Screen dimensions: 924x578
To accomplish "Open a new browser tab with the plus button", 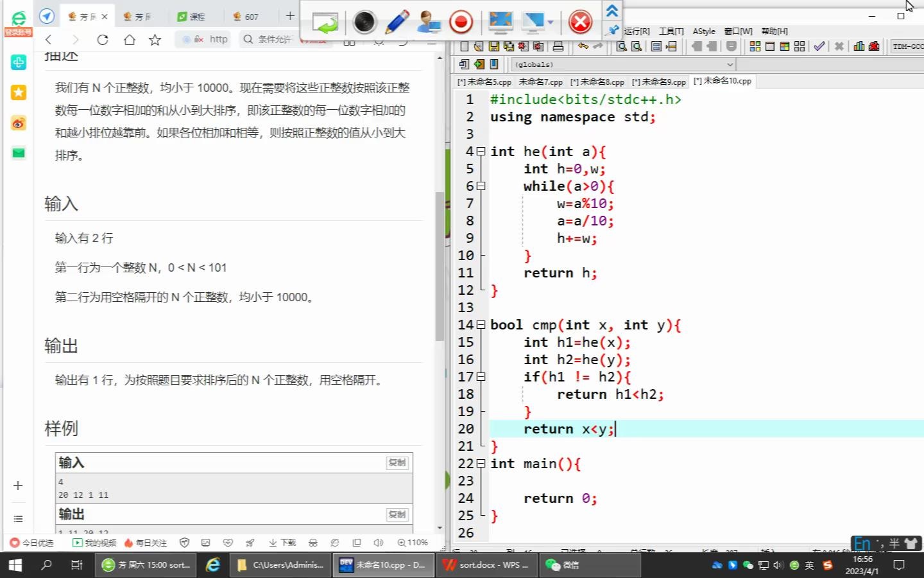I will 290,16.
